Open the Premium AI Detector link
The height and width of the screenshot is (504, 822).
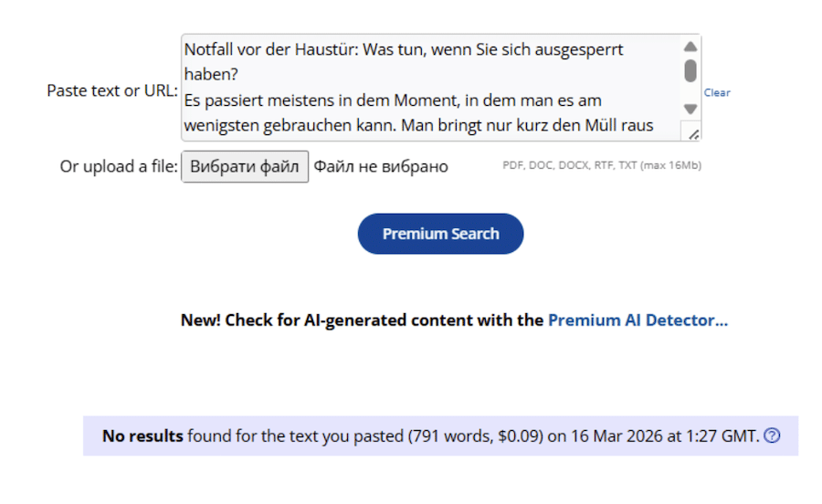click(638, 320)
